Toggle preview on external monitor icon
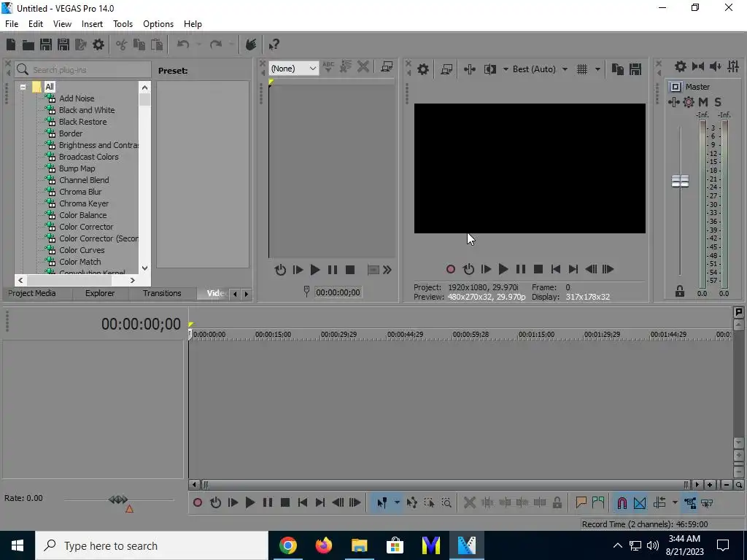The height and width of the screenshot is (560, 747). point(446,69)
